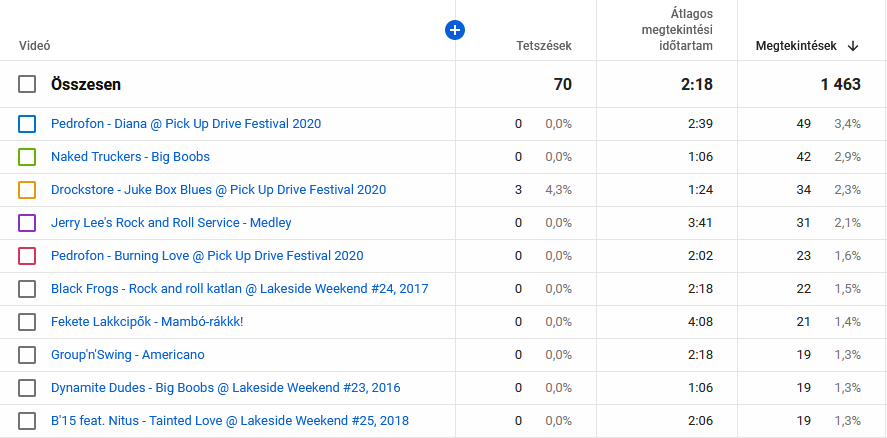Toggle the Naked Truckers green checkbox
The image size is (887, 438).
(x=27, y=157)
